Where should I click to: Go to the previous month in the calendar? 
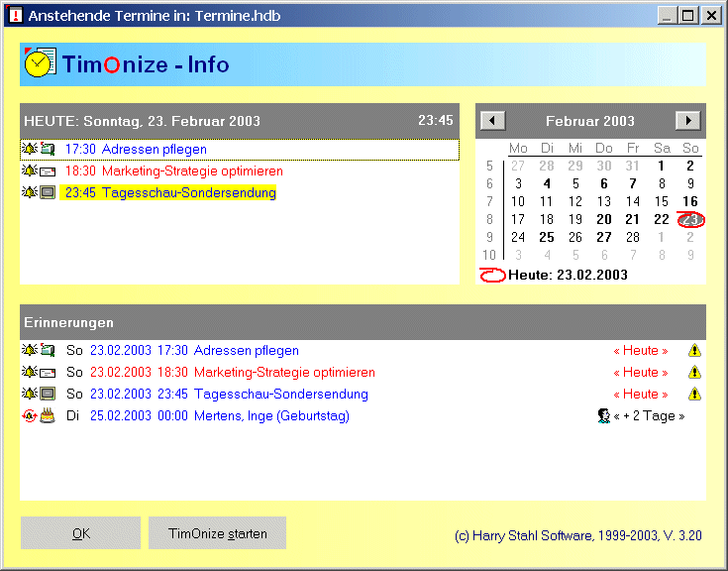[x=492, y=121]
